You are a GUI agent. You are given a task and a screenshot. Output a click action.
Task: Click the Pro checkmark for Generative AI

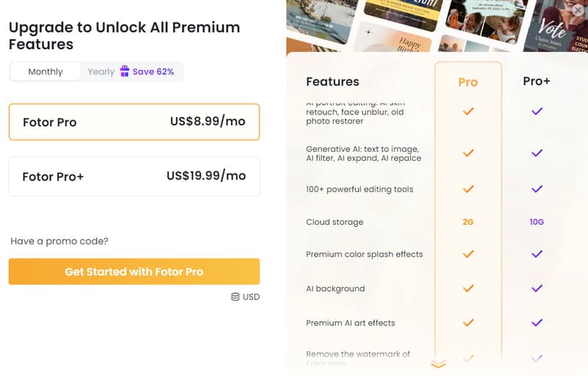click(x=468, y=153)
